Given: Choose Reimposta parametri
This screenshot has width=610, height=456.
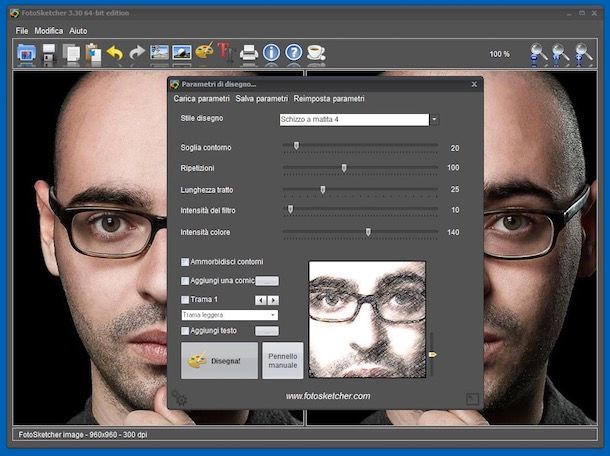Looking at the screenshot, I should point(329,98).
